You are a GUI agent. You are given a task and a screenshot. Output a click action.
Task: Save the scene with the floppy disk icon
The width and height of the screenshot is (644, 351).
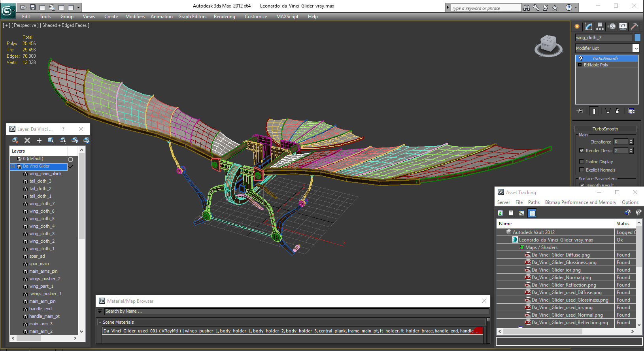click(x=33, y=7)
